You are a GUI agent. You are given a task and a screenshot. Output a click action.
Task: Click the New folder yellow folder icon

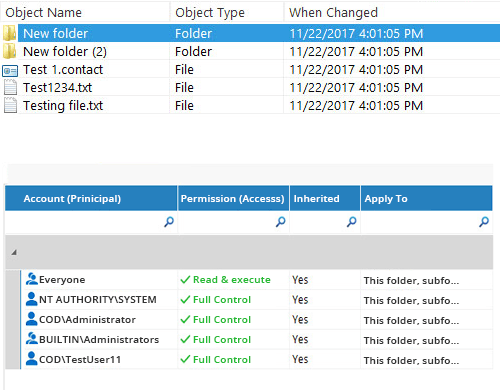9,33
